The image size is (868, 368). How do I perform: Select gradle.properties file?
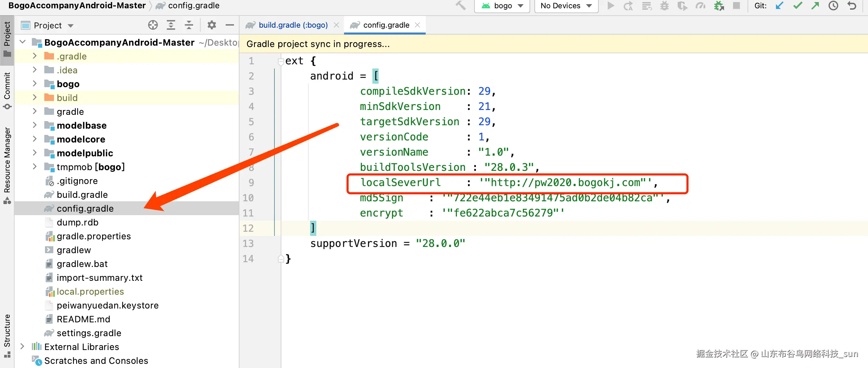pyautogui.click(x=126, y=236)
